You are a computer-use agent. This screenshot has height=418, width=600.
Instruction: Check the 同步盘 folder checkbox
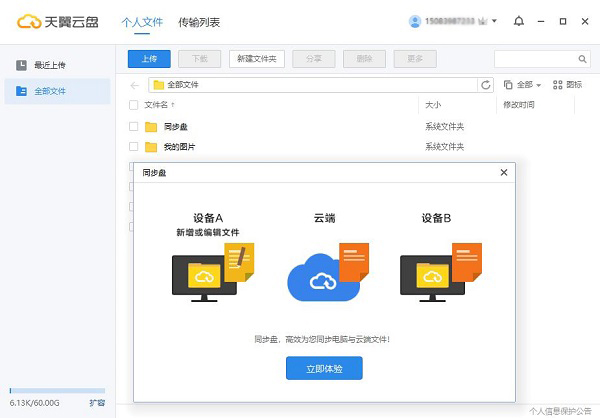tap(134, 126)
